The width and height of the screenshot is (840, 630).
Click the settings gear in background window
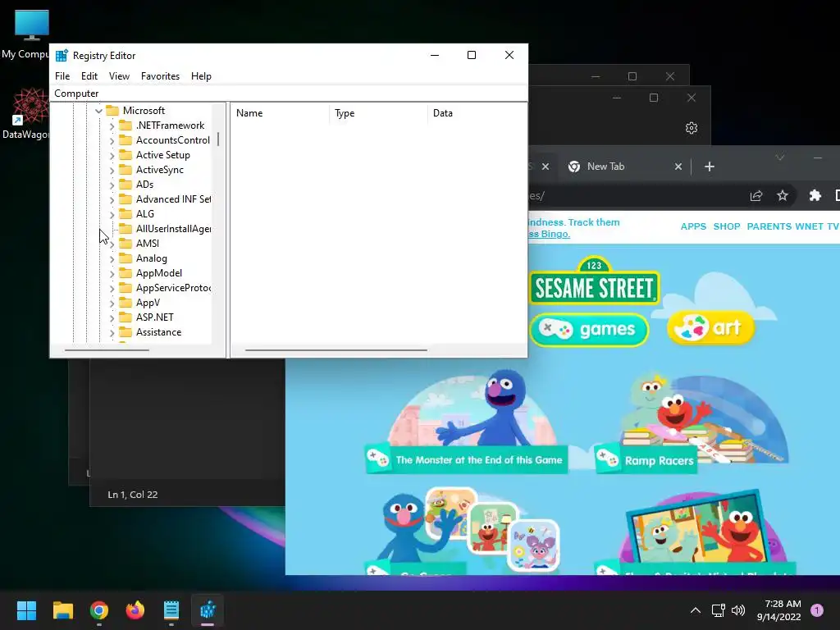click(x=691, y=128)
